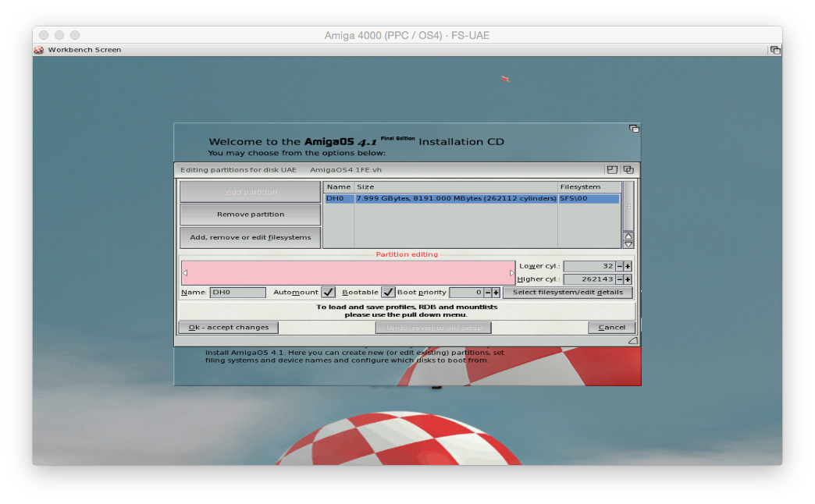The height and width of the screenshot is (504, 815).
Task: Click the Name column header
Action: (x=339, y=187)
